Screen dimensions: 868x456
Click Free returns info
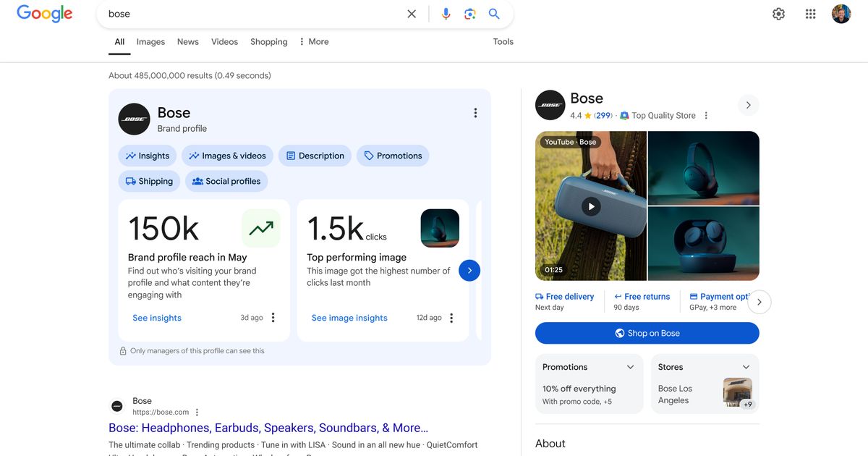pos(642,302)
